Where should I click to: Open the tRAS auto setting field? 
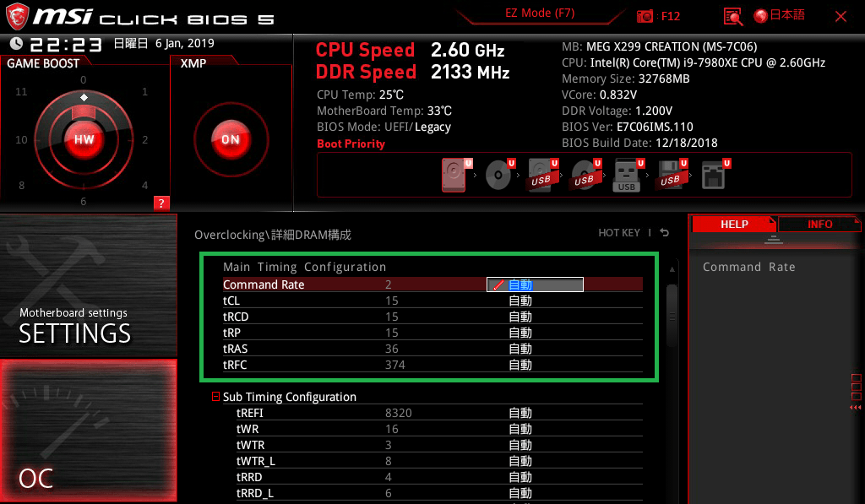click(520, 349)
